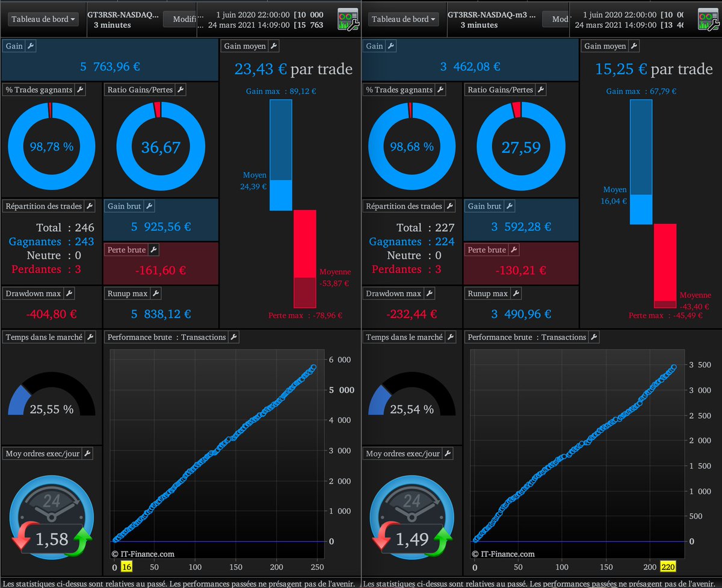
Task: Click the 1,49 orders-per-day clock widget
Action: coord(412,516)
